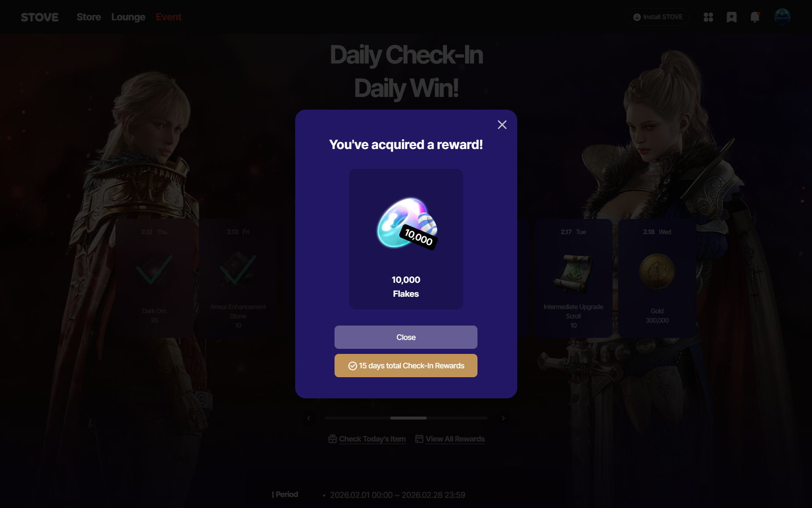The width and height of the screenshot is (812, 508).
Task: Click the STOVE logo
Action: [40, 17]
